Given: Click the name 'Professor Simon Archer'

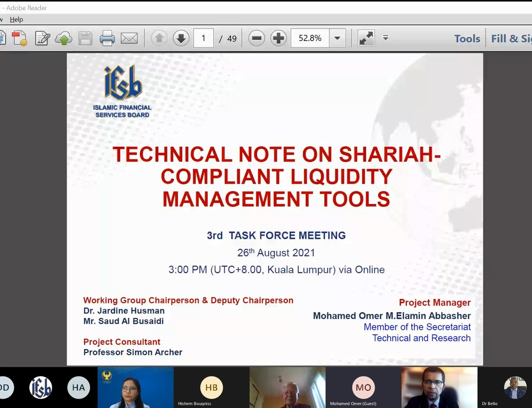Looking at the screenshot, I should pyautogui.click(x=133, y=352).
